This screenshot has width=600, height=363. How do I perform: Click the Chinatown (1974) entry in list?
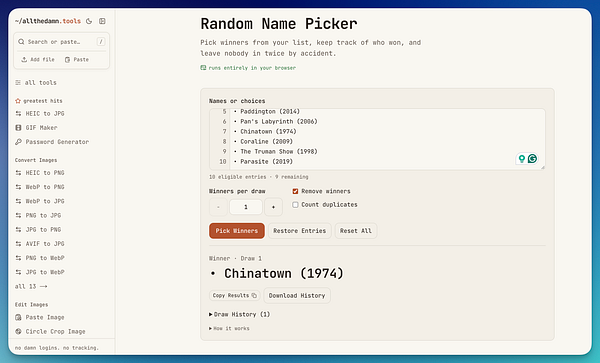pyautogui.click(x=268, y=132)
